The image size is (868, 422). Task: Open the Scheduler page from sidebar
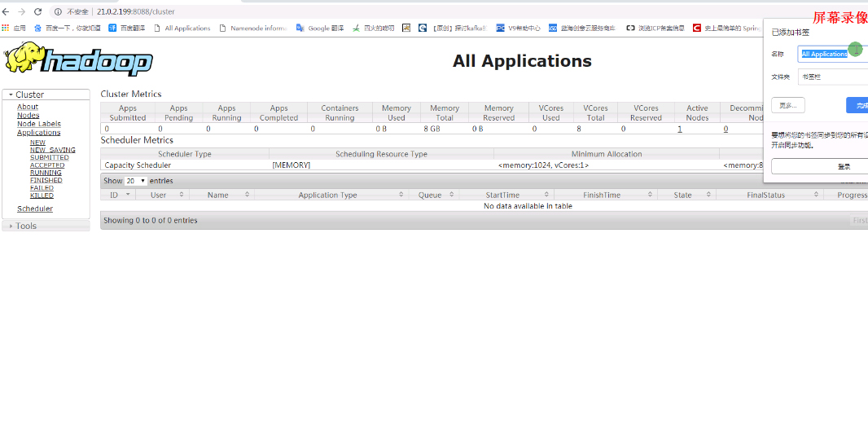(x=35, y=209)
